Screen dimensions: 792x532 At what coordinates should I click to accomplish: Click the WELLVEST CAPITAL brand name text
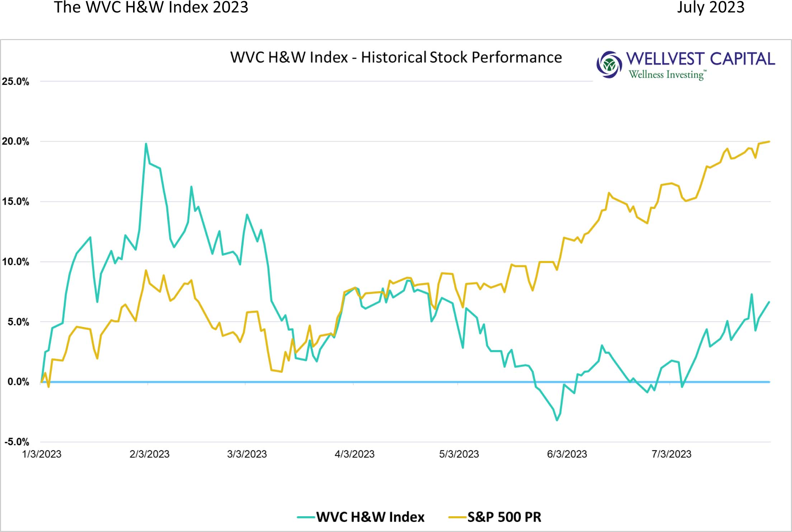coord(700,59)
